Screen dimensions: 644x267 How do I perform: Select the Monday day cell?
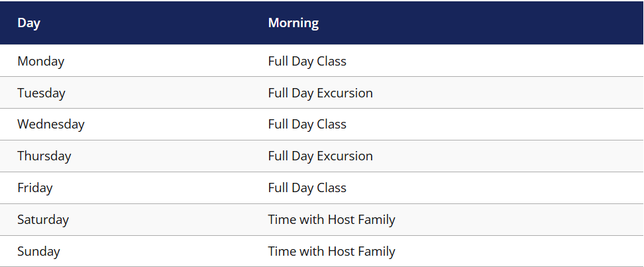(x=41, y=62)
